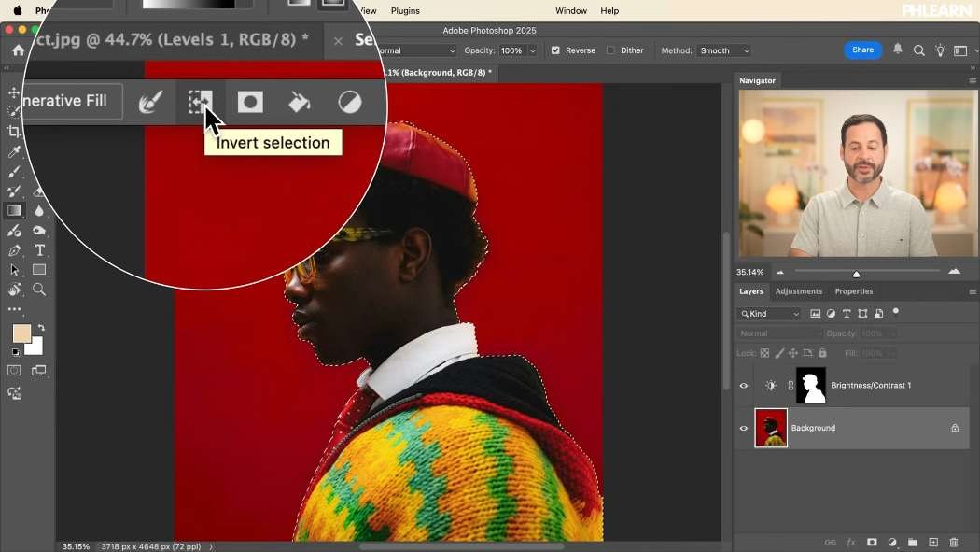The image size is (980, 552).
Task: Enable the Dither checkbox
Action: (610, 50)
